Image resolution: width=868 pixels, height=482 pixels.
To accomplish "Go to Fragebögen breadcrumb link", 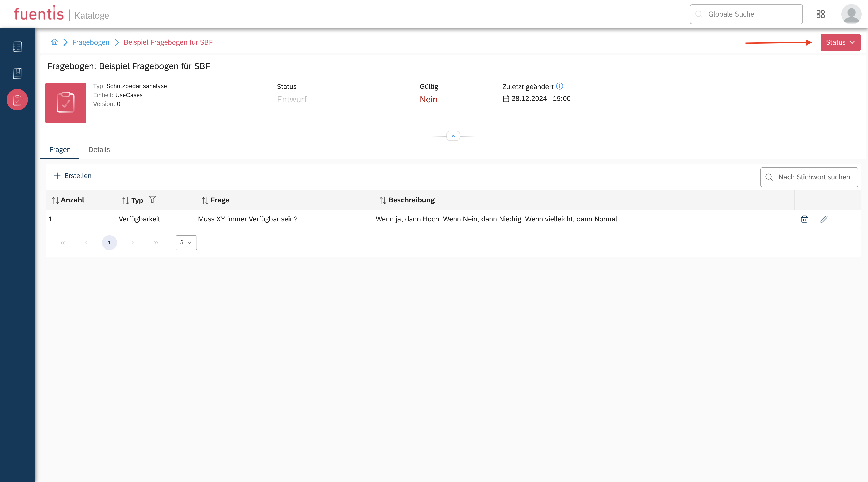I will coord(91,42).
